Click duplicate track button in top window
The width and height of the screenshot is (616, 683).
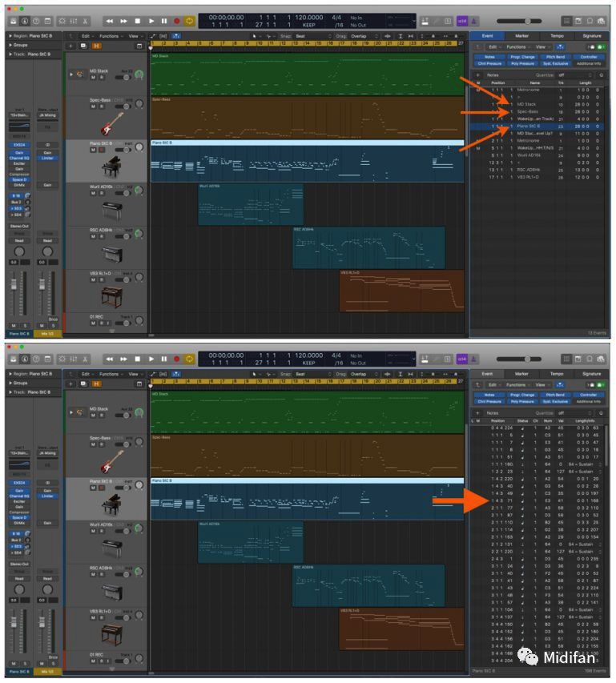pyautogui.click(x=83, y=46)
